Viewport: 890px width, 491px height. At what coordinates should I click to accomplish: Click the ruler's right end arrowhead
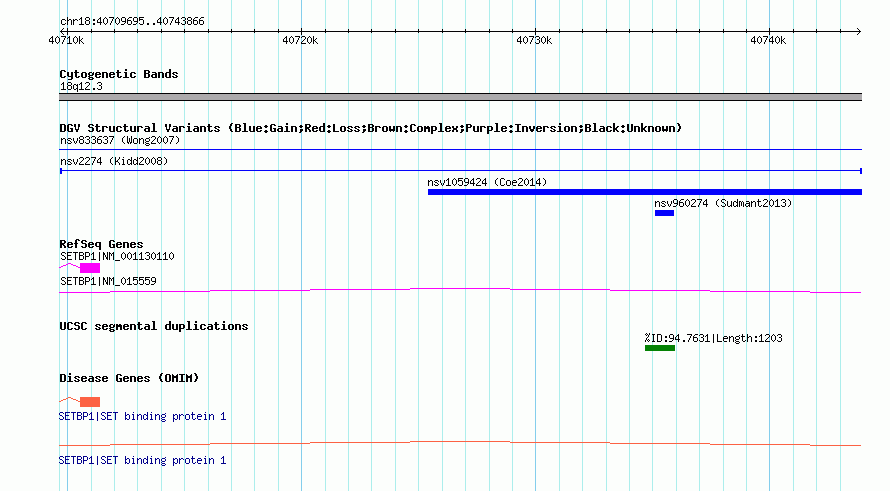point(859,31)
